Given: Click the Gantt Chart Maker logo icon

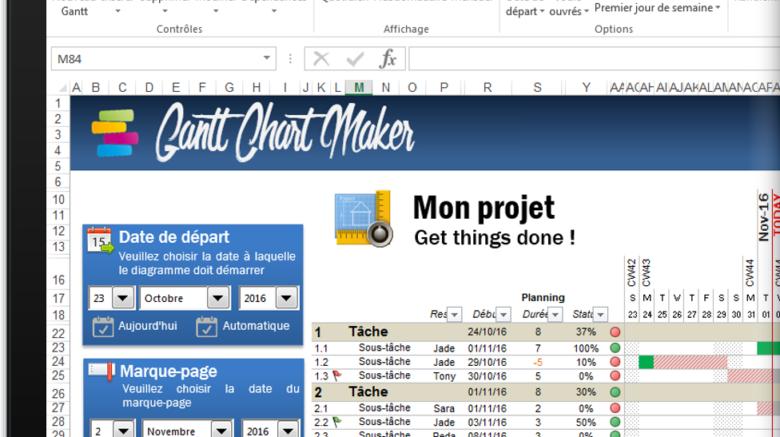Looking at the screenshot, I should 115,134.
